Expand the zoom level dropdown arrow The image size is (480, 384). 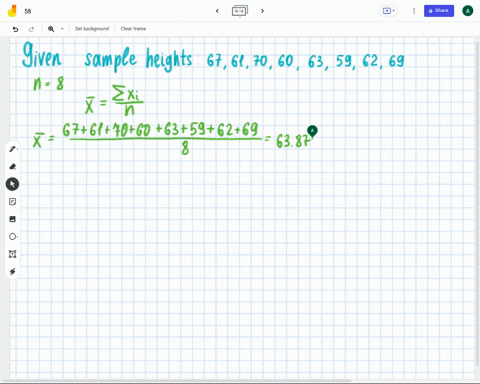click(62, 29)
